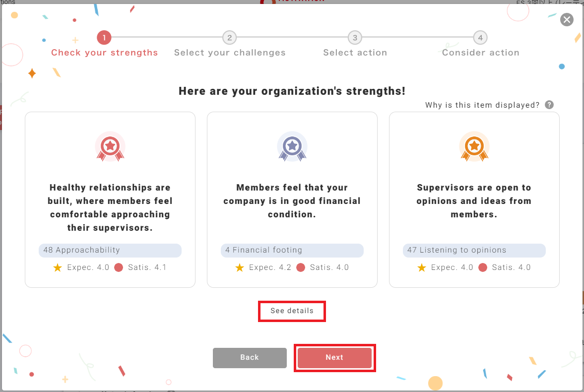Select step 1 circle in progress bar
The image size is (584, 392).
click(x=104, y=37)
